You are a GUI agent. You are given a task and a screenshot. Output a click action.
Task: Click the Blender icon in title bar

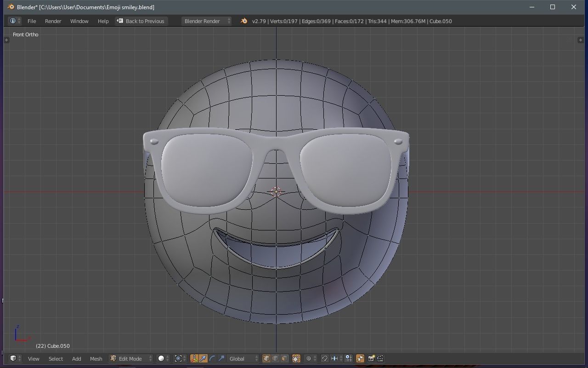pos(11,7)
